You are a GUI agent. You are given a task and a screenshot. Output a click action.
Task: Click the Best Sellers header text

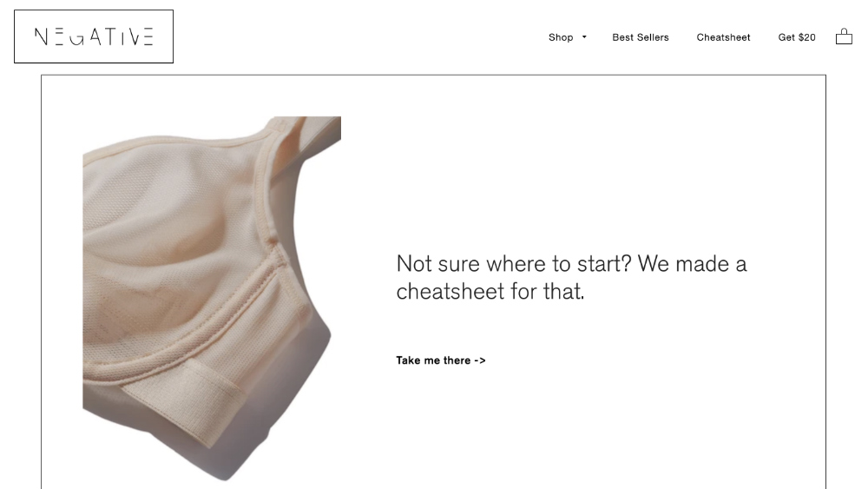(641, 37)
